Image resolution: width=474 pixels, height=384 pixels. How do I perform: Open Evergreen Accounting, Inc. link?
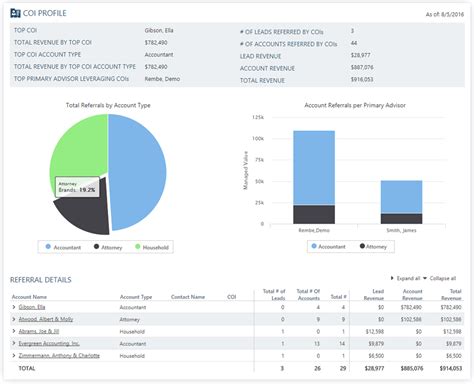tap(49, 343)
